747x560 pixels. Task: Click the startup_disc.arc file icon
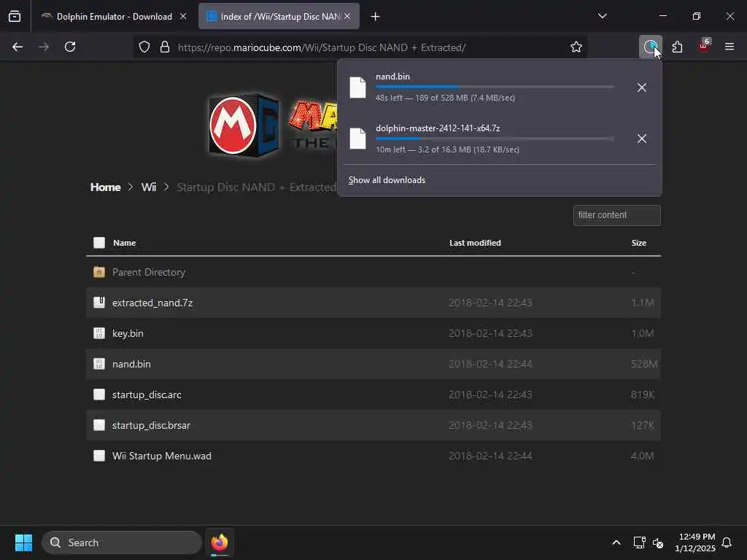tap(99, 394)
